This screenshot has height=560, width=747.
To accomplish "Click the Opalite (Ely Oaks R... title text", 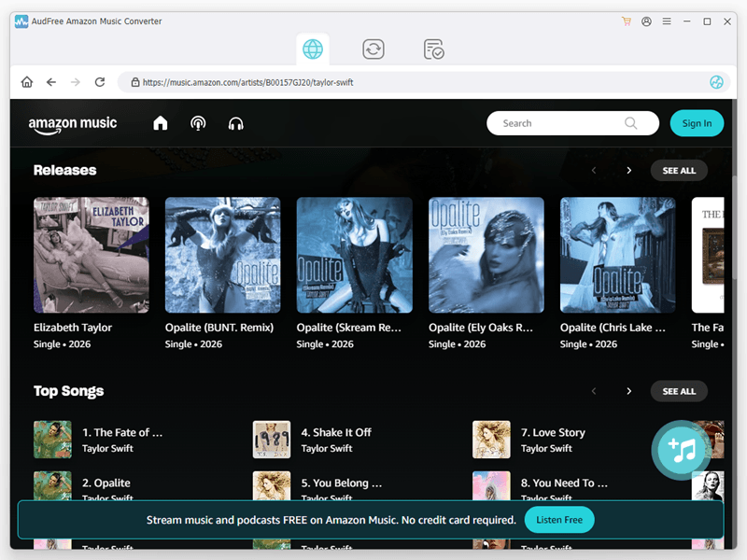I will point(481,328).
